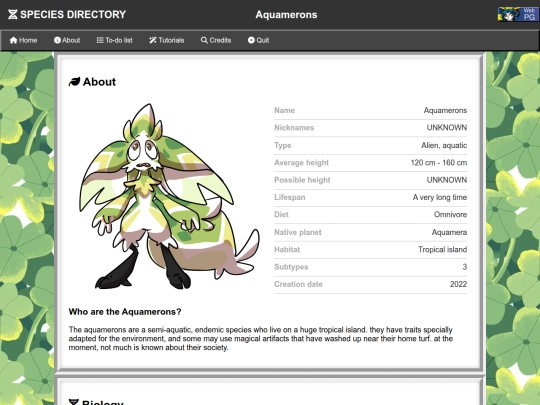The width and height of the screenshot is (540, 405).
Task: Click the Average height row label
Action: pyautogui.click(x=301, y=163)
